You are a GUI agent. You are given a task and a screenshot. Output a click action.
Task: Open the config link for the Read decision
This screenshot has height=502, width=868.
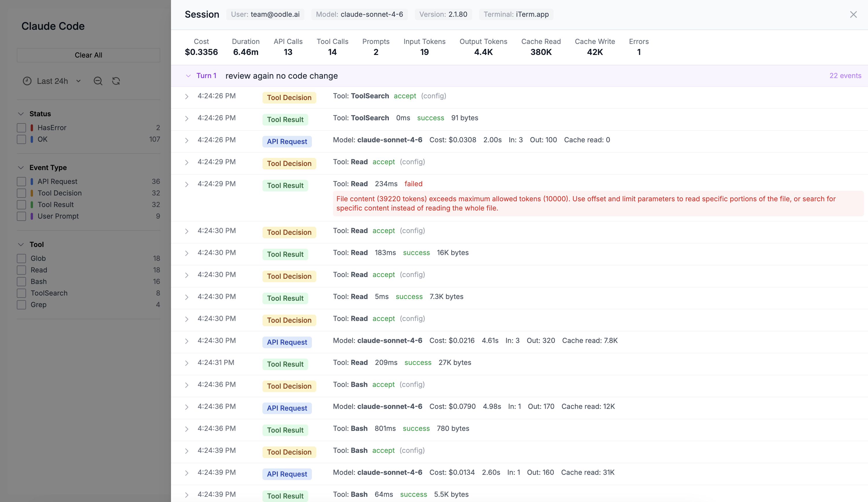click(412, 162)
